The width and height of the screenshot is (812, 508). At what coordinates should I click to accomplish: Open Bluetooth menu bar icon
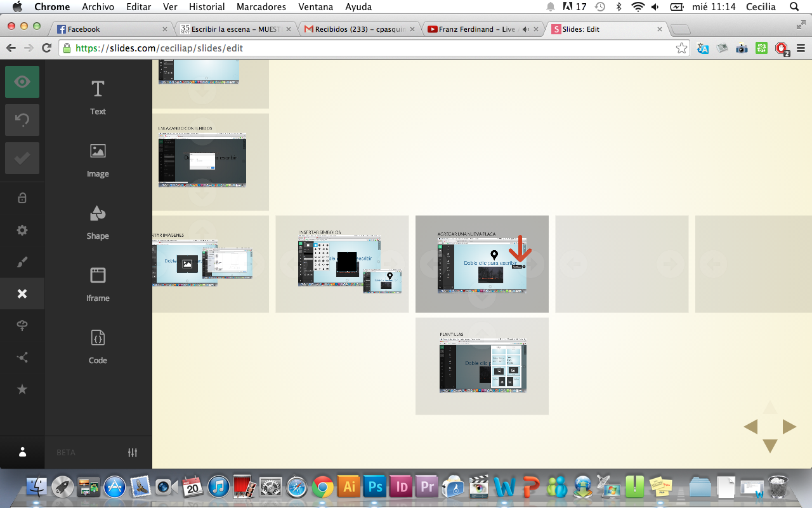coord(619,7)
